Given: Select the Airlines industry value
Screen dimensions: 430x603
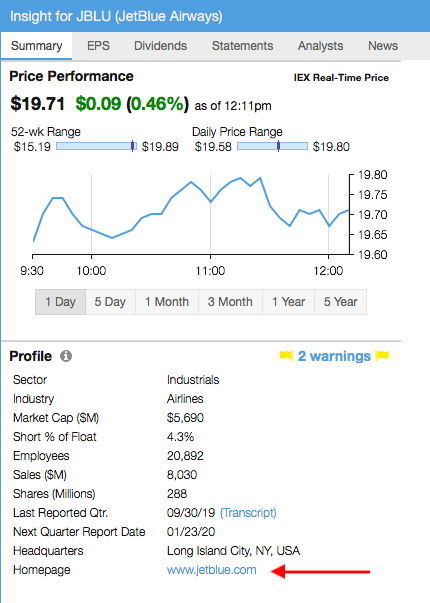Looking at the screenshot, I should (185, 399).
